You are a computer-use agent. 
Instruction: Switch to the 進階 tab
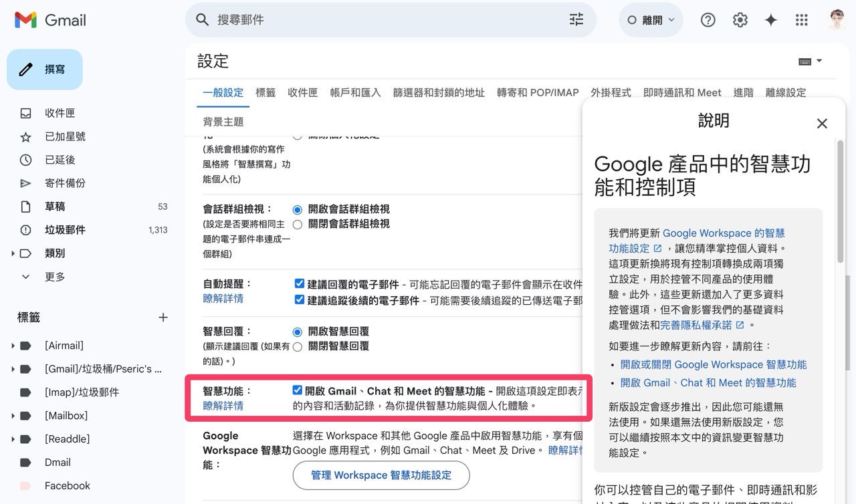click(x=743, y=93)
